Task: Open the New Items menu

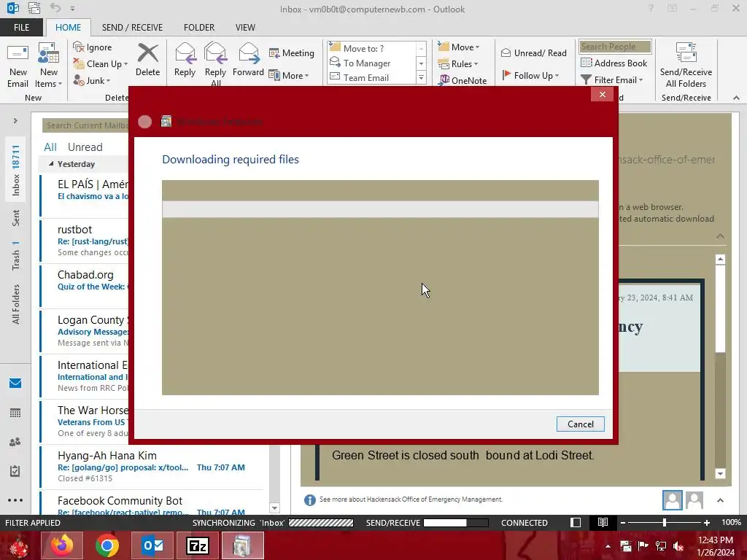Action: coord(49,65)
